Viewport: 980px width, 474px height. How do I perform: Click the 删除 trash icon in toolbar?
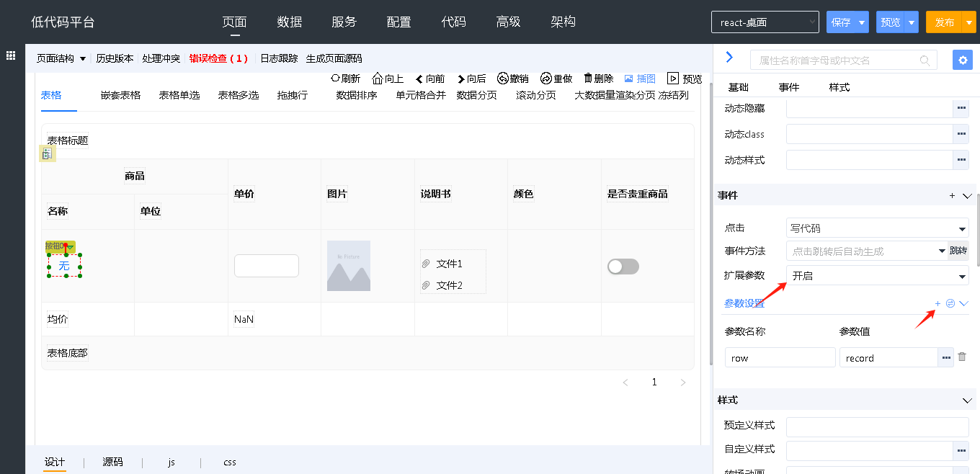588,79
